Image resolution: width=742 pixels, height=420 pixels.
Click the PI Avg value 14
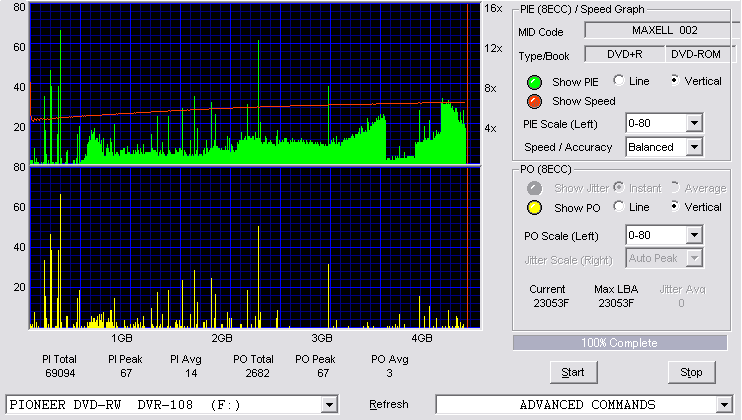[191, 374]
